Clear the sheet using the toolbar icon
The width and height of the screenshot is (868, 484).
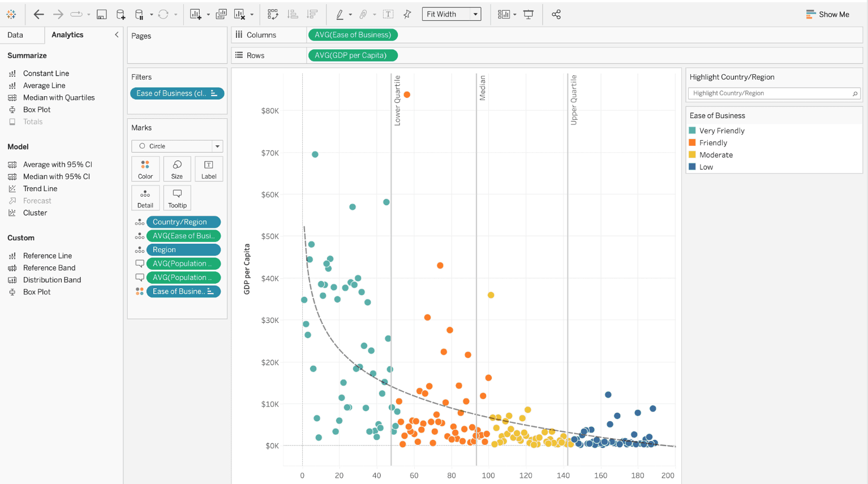coord(239,14)
